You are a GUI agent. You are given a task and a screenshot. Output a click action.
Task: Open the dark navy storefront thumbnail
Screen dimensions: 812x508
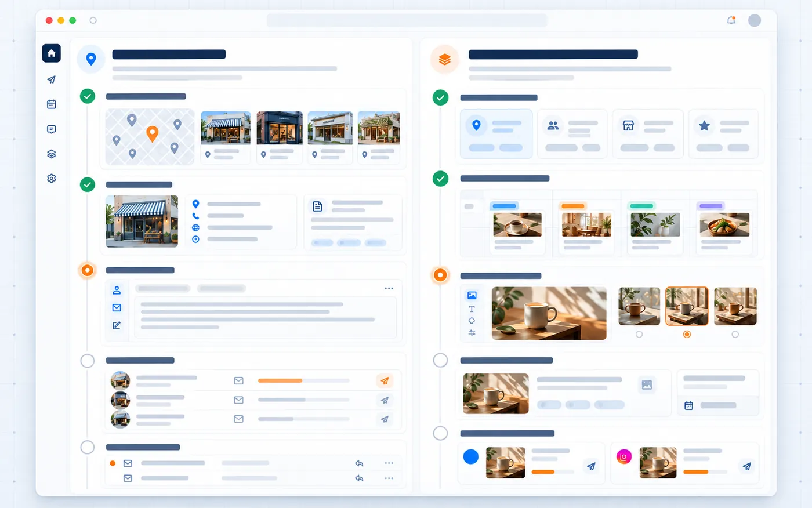coord(280,128)
